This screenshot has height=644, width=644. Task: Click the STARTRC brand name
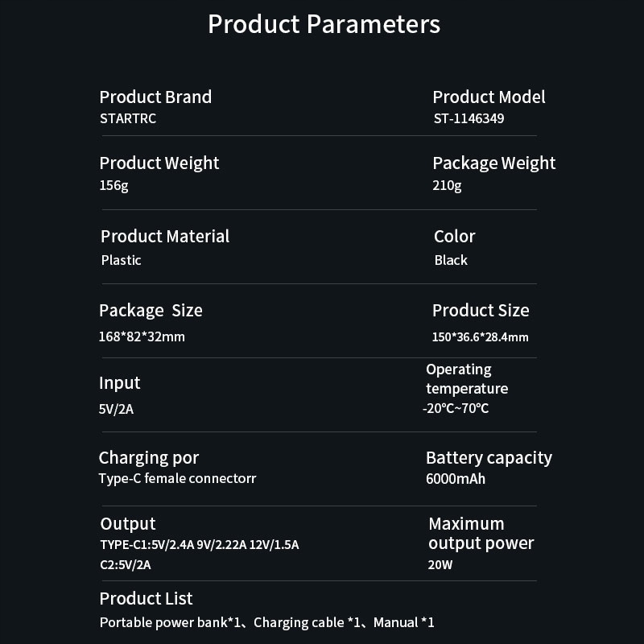[129, 119]
